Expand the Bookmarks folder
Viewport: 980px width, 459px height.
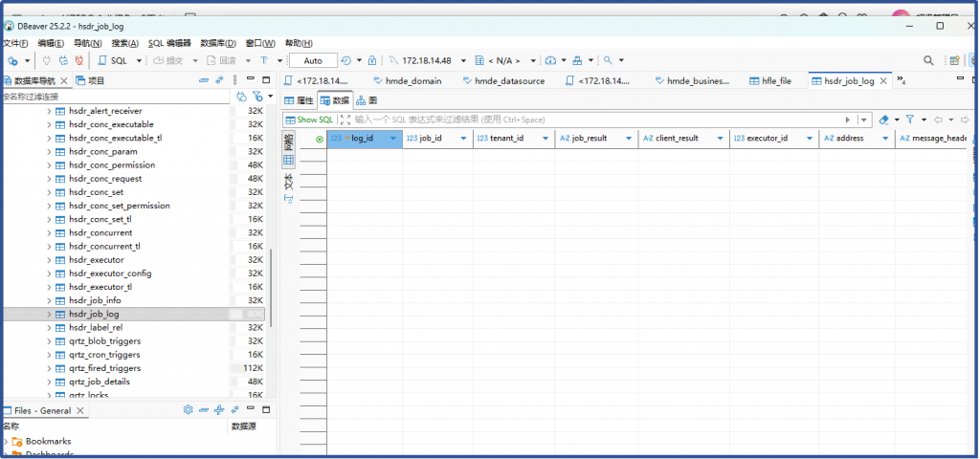click(x=6, y=441)
